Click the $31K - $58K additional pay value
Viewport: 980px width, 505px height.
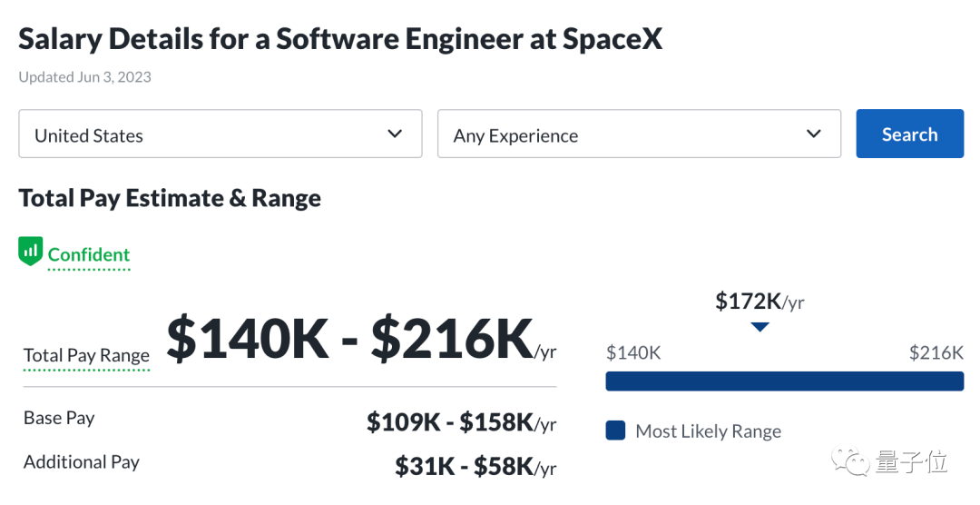(464, 466)
